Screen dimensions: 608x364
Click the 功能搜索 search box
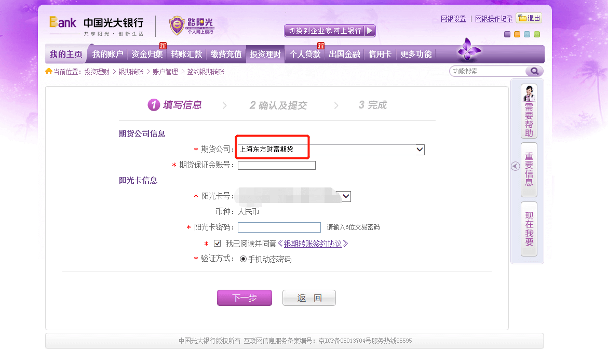click(x=488, y=71)
